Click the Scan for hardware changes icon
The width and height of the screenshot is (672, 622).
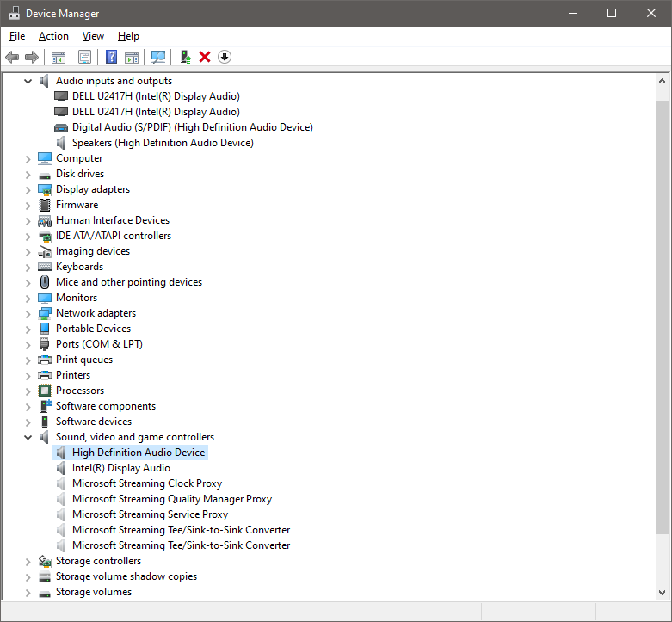[x=158, y=57]
